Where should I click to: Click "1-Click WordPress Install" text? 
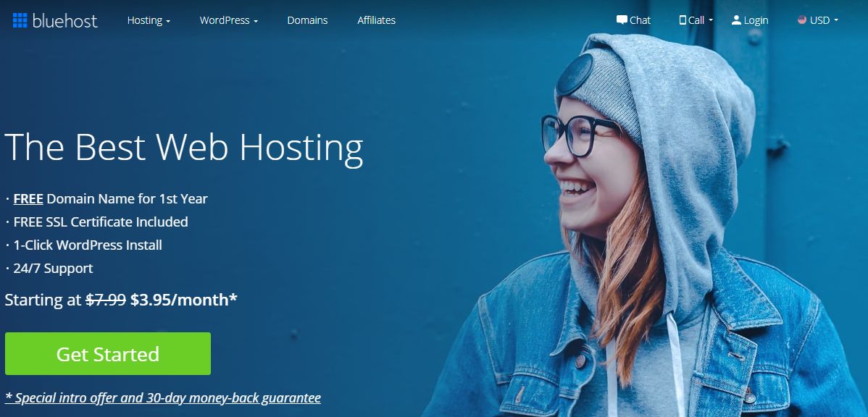pos(88,245)
